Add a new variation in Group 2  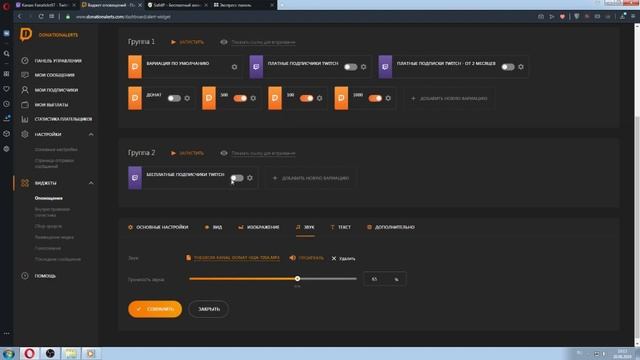(x=311, y=178)
